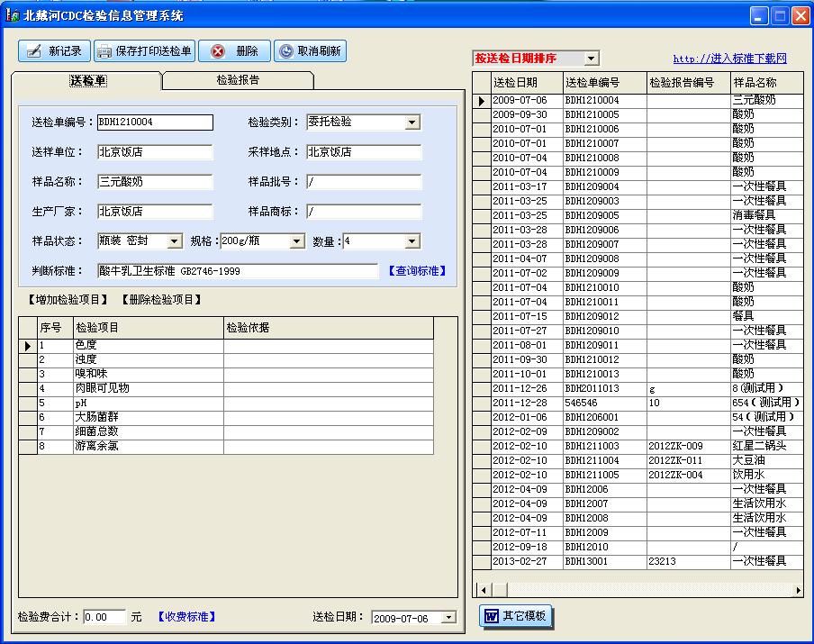814x644 pixels.
Task: Click the 进入标准下载网 hyperlink
Action: [x=729, y=59]
